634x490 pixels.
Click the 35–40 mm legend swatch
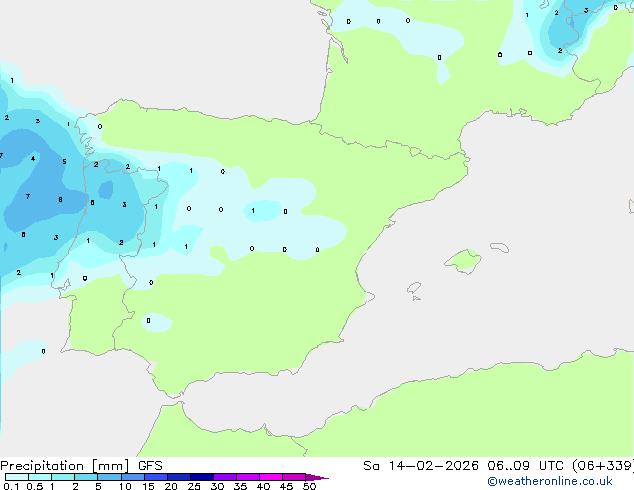pyautogui.click(x=247, y=477)
